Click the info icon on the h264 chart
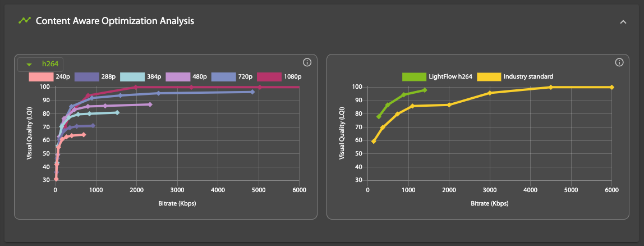 [307, 62]
